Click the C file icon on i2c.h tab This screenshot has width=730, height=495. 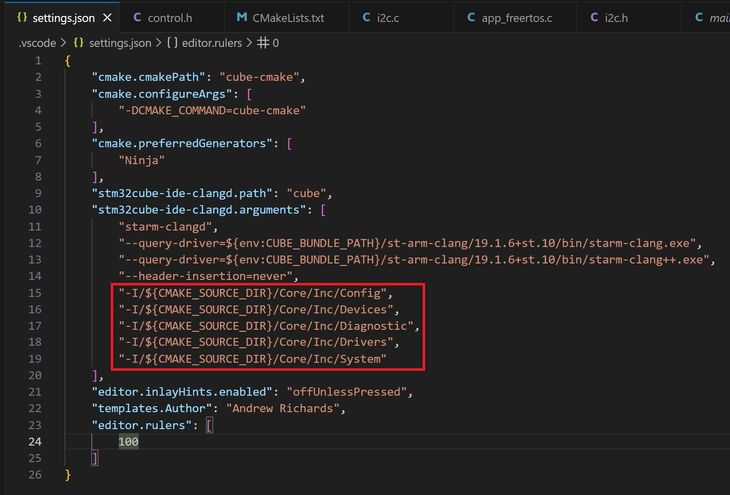click(594, 17)
